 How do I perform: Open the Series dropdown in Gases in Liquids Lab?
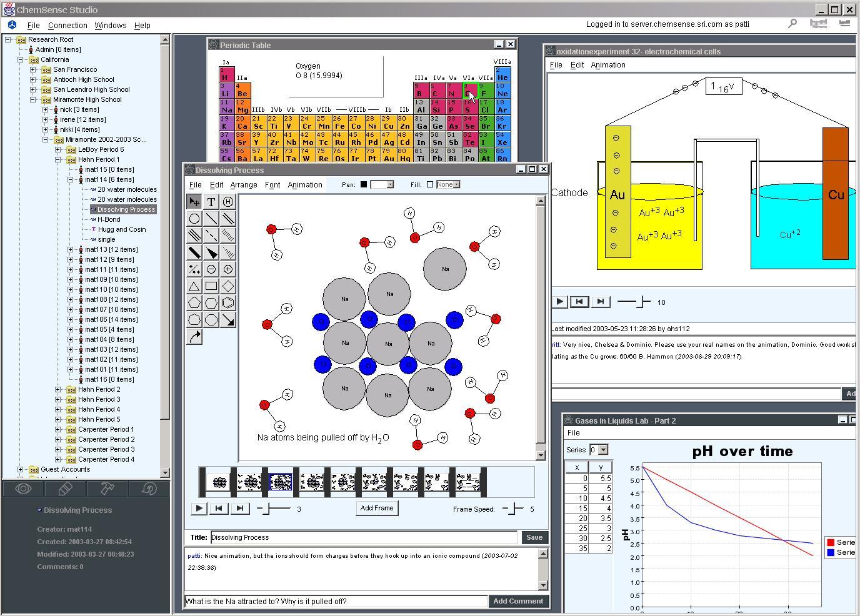coord(598,450)
